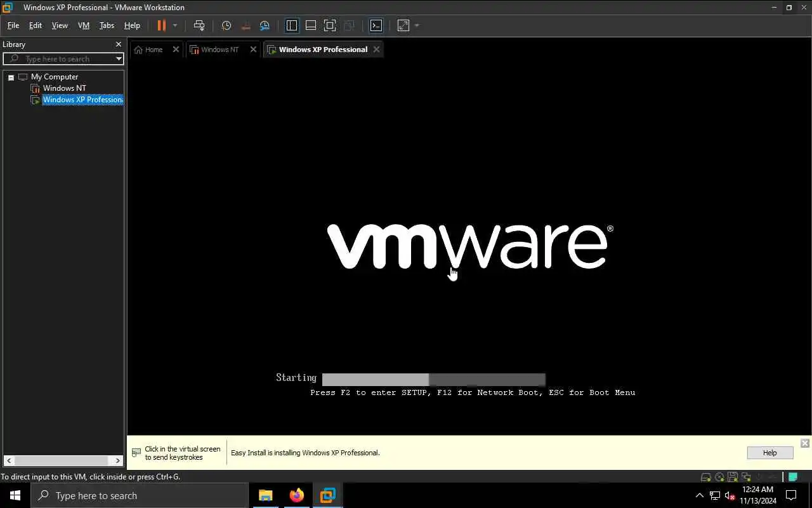Select Windows XP Professional in library tree
This screenshot has height=508, width=812.
(82, 100)
